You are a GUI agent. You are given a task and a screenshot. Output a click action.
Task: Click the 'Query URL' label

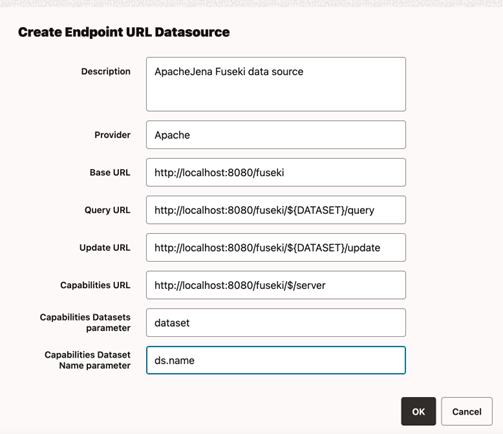click(x=107, y=210)
